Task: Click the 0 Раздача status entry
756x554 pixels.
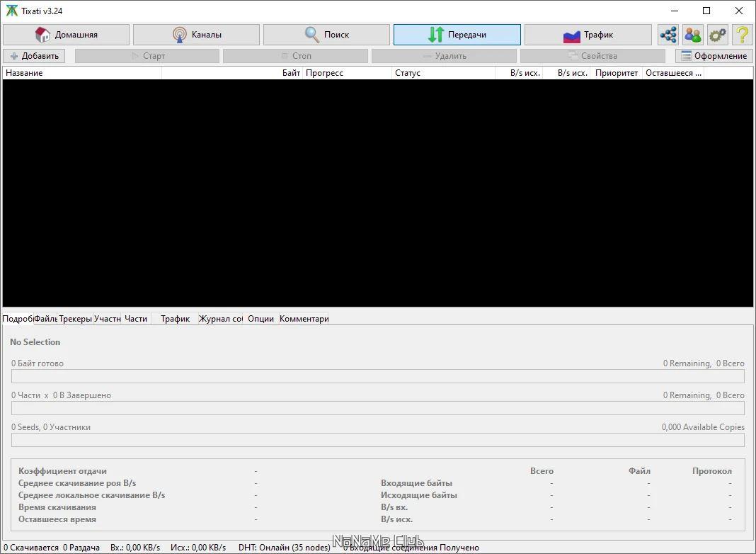Action: click(81, 547)
